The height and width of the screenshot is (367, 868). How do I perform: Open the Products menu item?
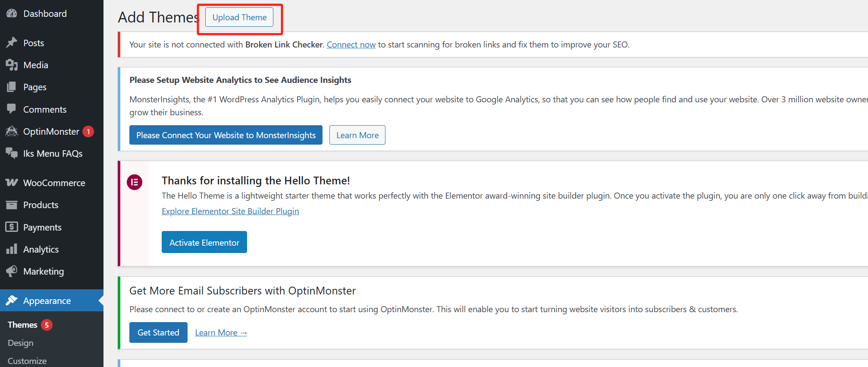click(x=41, y=205)
